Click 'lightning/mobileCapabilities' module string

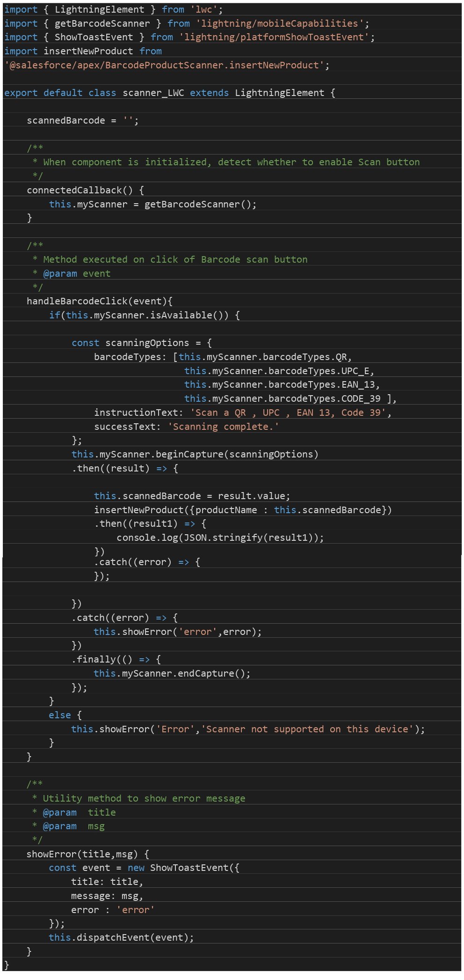pos(280,23)
